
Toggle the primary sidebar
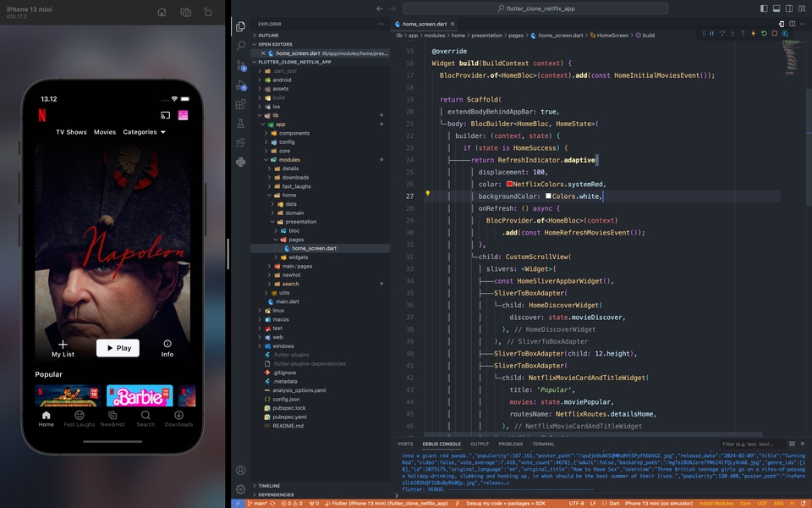point(765,8)
